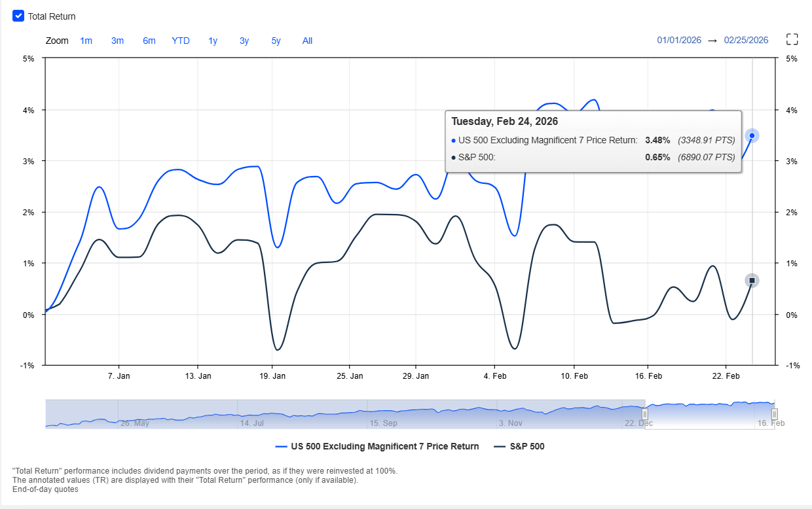Set zoom range to 1m
Image resolution: width=812 pixels, height=509 pixels.
click(x=86, y=41)
